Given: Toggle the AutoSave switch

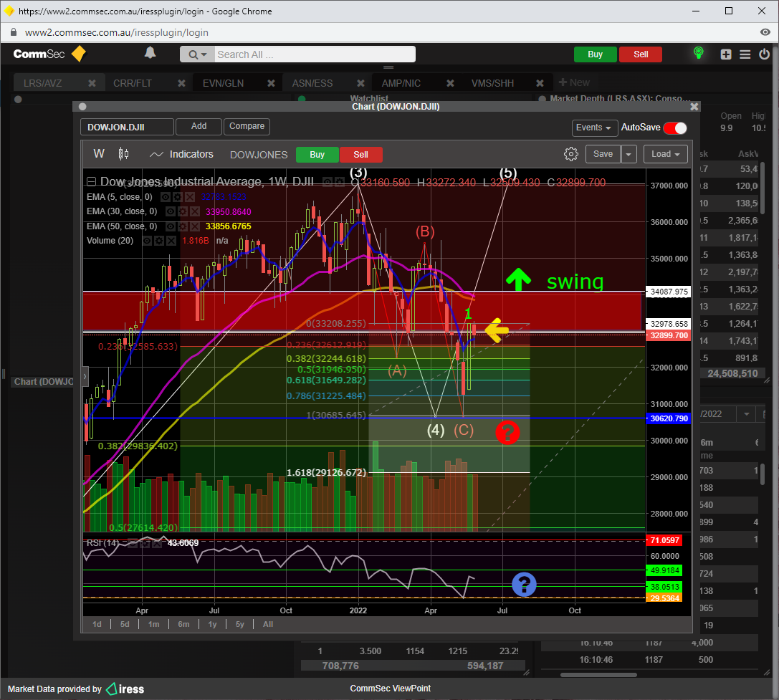Looking at the screenshot, I should pos(675,128).
